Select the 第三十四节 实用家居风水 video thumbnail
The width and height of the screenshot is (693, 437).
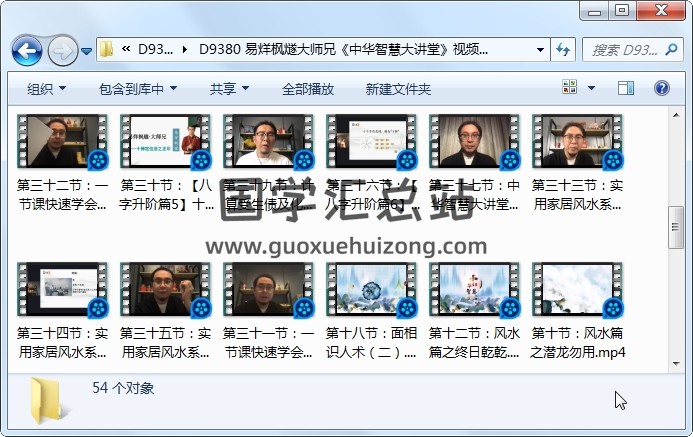tap(62, 290)
